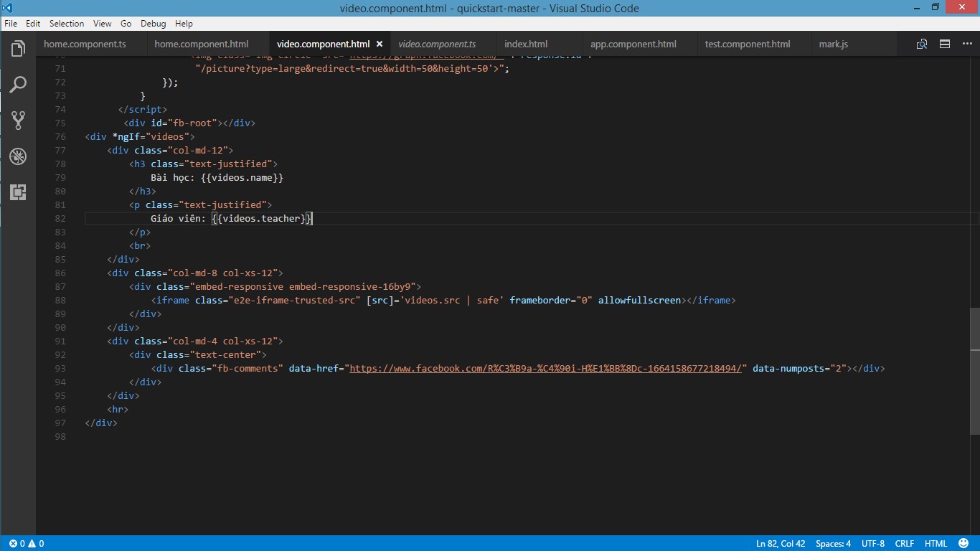Click "text-center" class value on line 92
The image size is (980, 551).
click(228, 354)
